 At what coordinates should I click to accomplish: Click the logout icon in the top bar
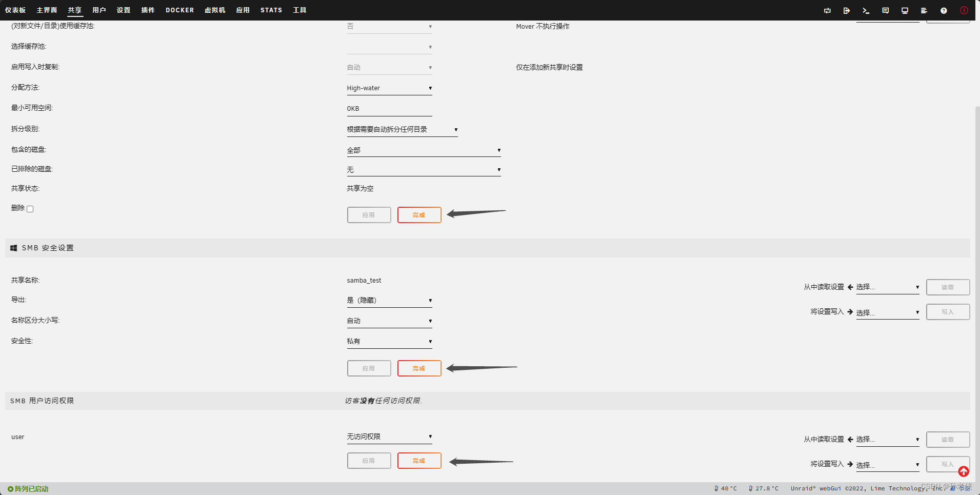click(x=847, y=10)
